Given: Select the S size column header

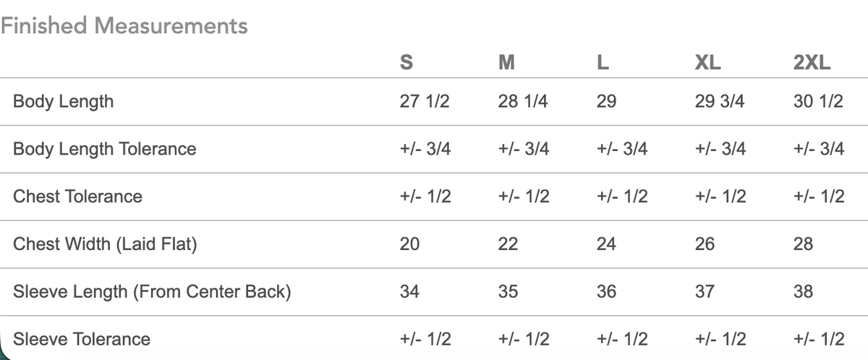Looking at the screenshot, I should [x=406, y=63].
